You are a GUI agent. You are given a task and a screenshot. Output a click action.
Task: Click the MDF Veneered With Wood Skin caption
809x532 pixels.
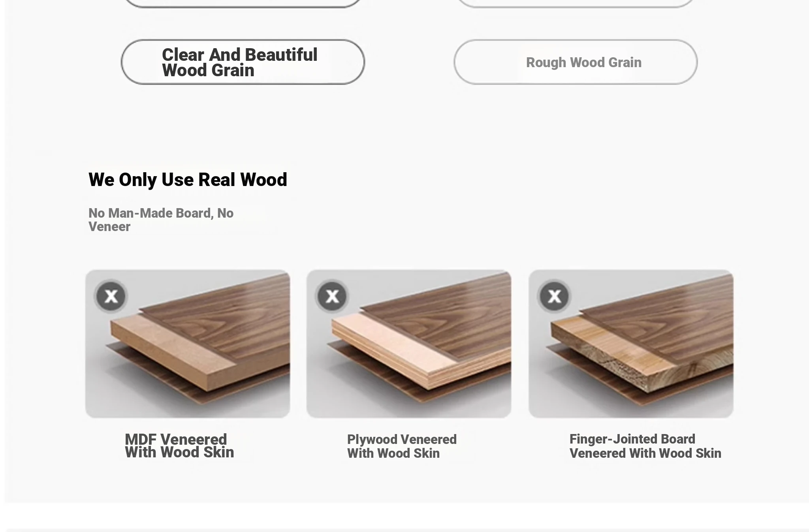pyautogui.click(x=179, y=446)
